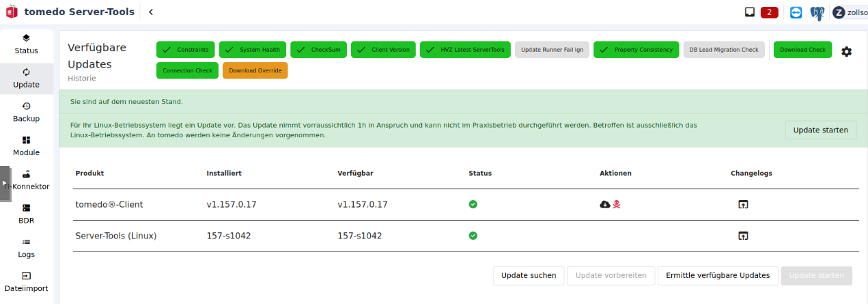Open the PostgreSQL elephant database icon

coord(817,12)
